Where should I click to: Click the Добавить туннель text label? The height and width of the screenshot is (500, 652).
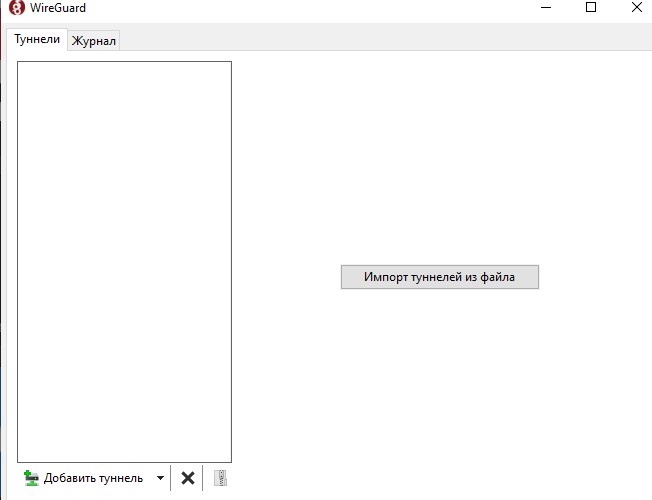pos(93,478)
